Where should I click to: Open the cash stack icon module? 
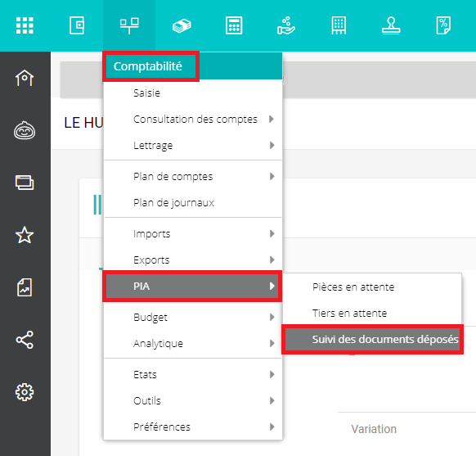182,25
